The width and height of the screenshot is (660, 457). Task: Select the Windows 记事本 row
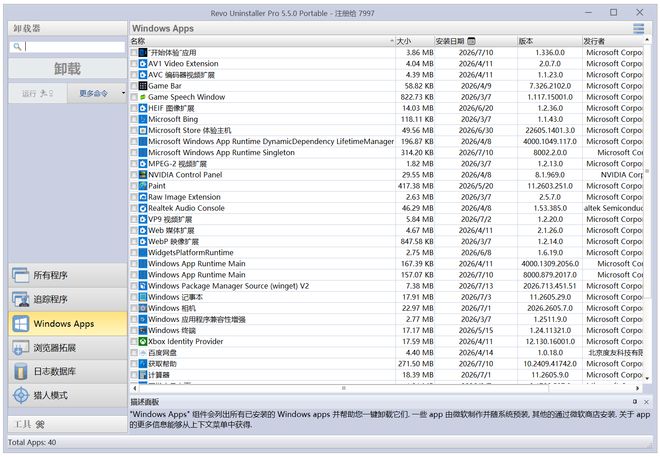pyautogui.click(x=386, y=297)
